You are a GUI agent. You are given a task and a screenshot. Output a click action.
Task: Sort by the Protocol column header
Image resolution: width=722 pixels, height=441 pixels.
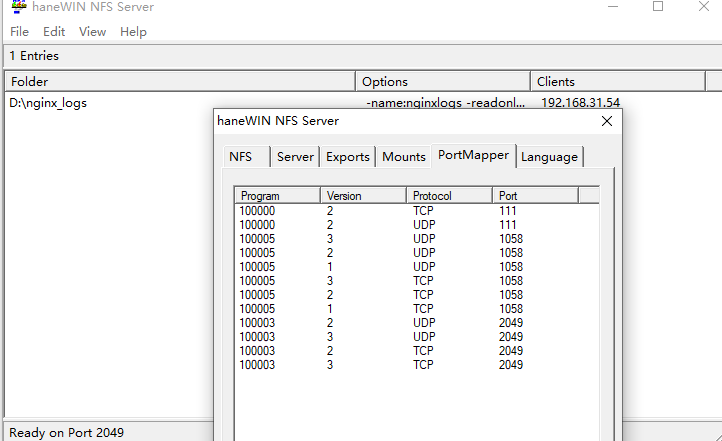click(x=450, y=196)
